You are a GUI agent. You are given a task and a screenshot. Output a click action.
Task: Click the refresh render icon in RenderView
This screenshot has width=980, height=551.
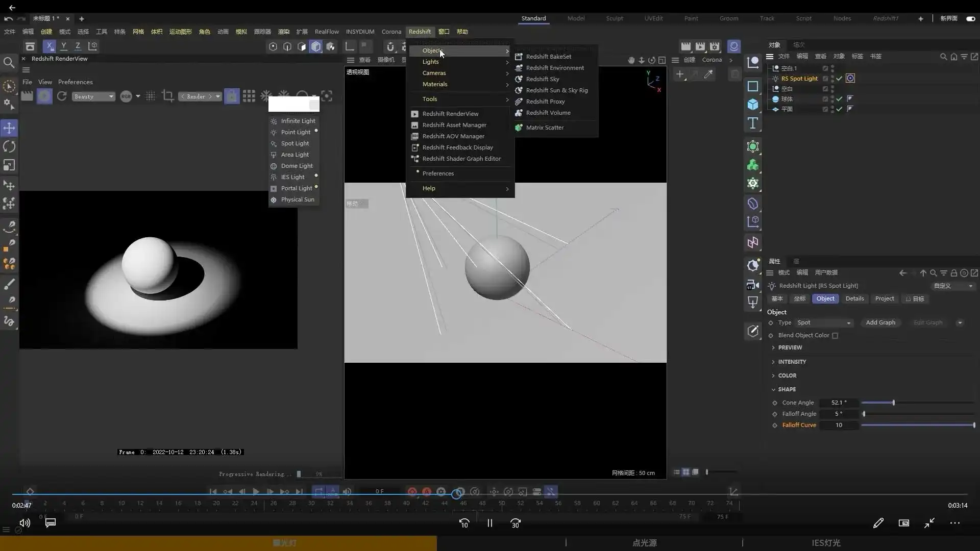(62, 96)
